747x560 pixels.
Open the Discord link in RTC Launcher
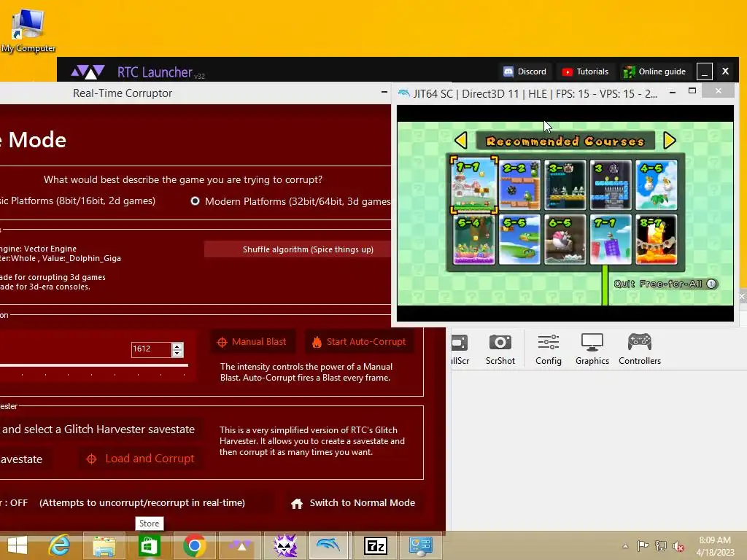pyautogui.click(x=525, y=71)
